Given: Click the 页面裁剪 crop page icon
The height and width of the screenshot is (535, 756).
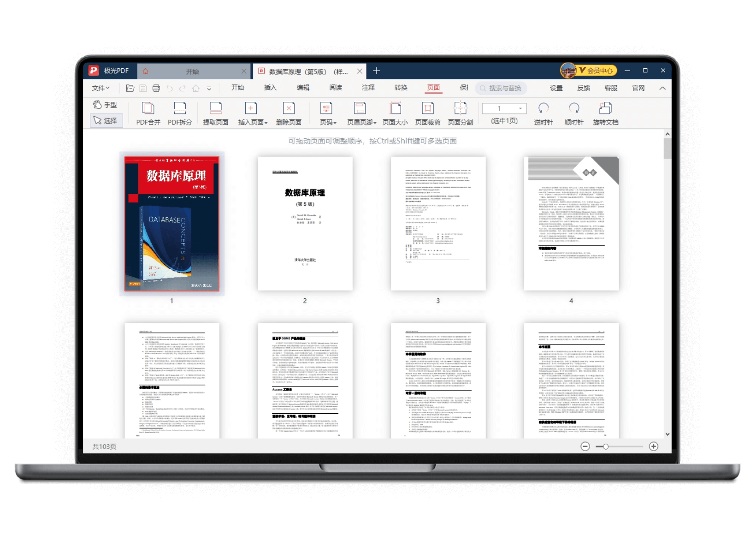Looking at the screenshot, I should click(428, 108).
